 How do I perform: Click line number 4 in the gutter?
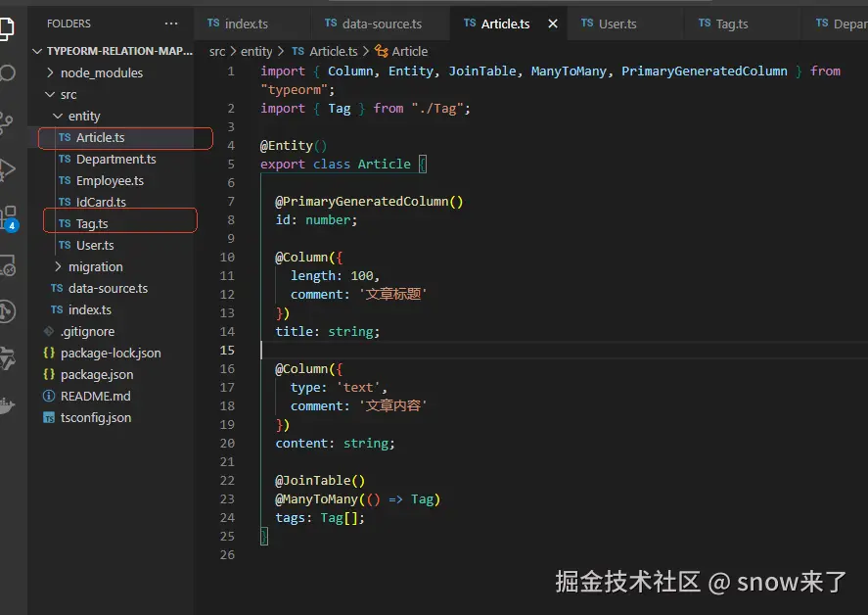tap(231, 145)
